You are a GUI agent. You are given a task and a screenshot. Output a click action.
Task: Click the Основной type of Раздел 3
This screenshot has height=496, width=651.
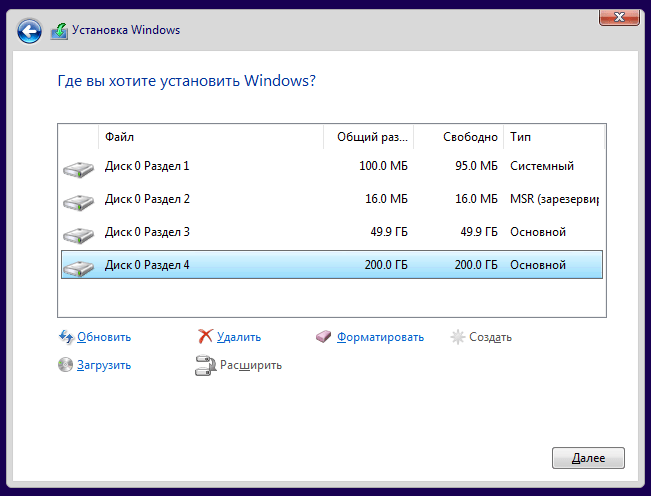(538, 232)
